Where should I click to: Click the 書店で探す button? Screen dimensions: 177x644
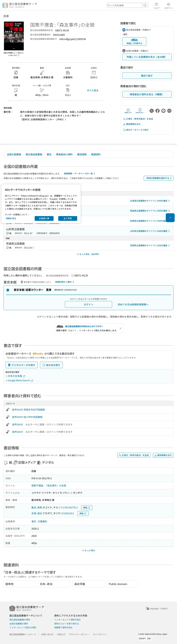pos(147,75)
